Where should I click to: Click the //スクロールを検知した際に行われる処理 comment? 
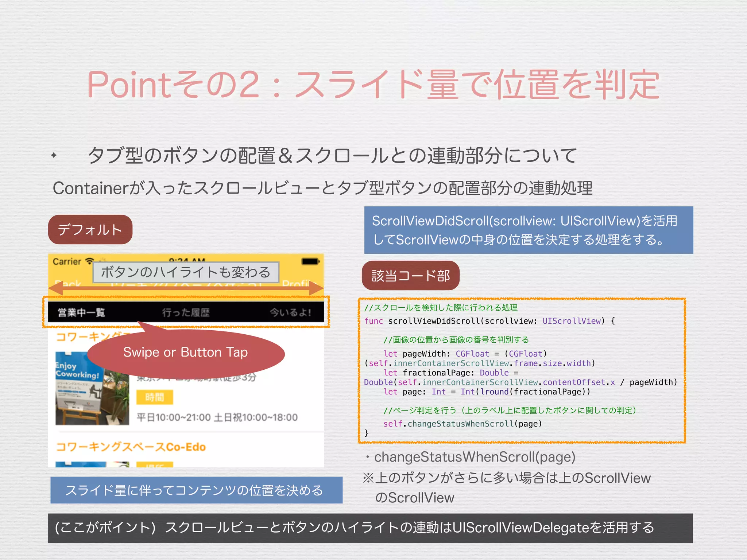point(441,308)
